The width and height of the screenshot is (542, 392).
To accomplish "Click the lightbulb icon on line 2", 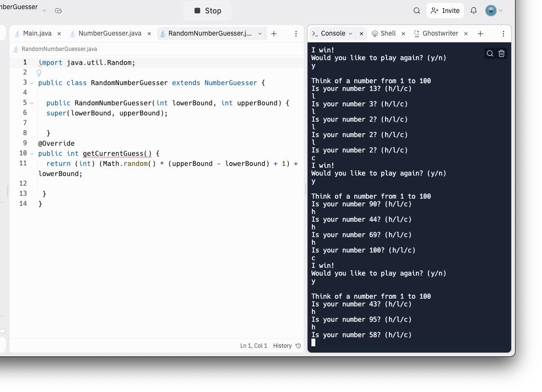I will tap(39, 73).
